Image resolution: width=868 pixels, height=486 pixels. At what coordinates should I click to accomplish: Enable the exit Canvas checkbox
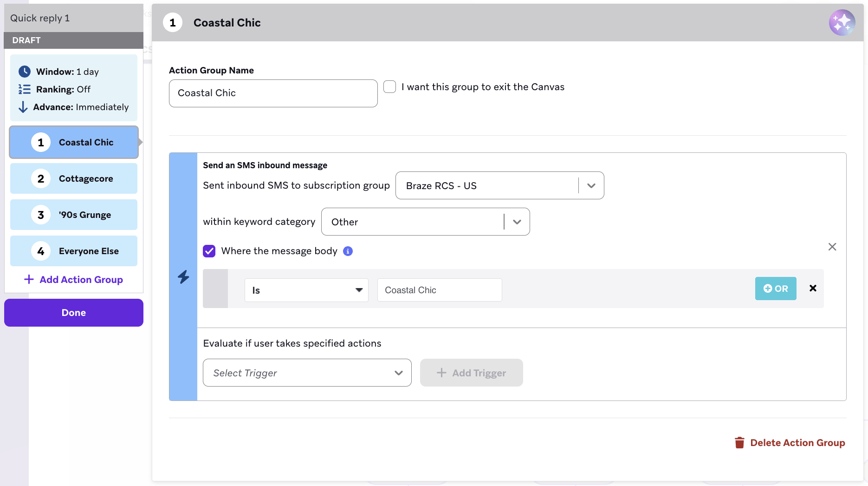coord(389,86)
